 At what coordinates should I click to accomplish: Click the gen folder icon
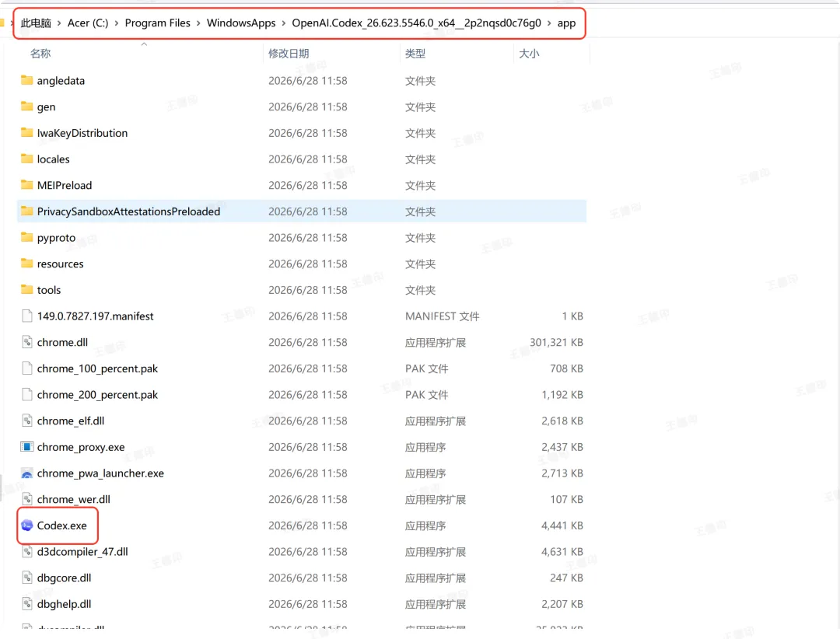pos(26,106)
